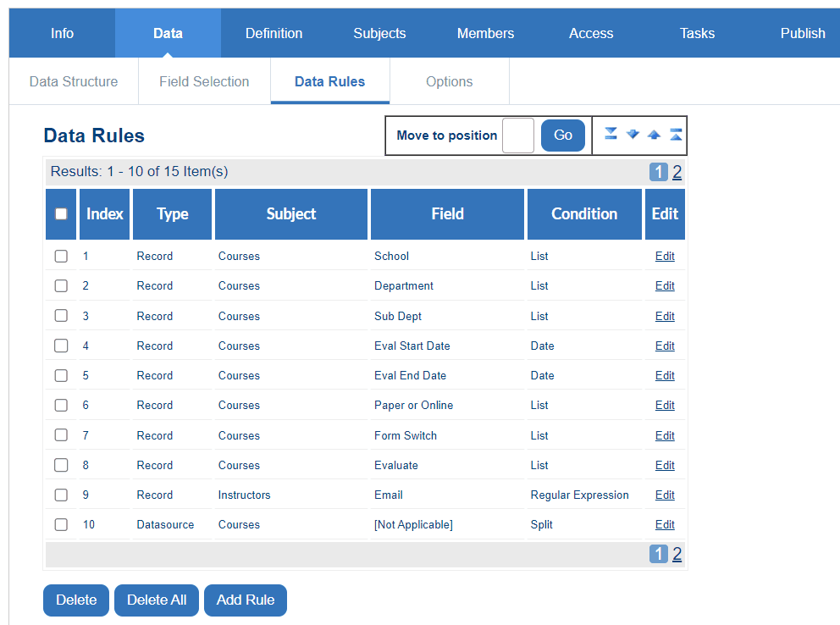Toggle the select-all checkbox in header

click(x=61, y=213)
